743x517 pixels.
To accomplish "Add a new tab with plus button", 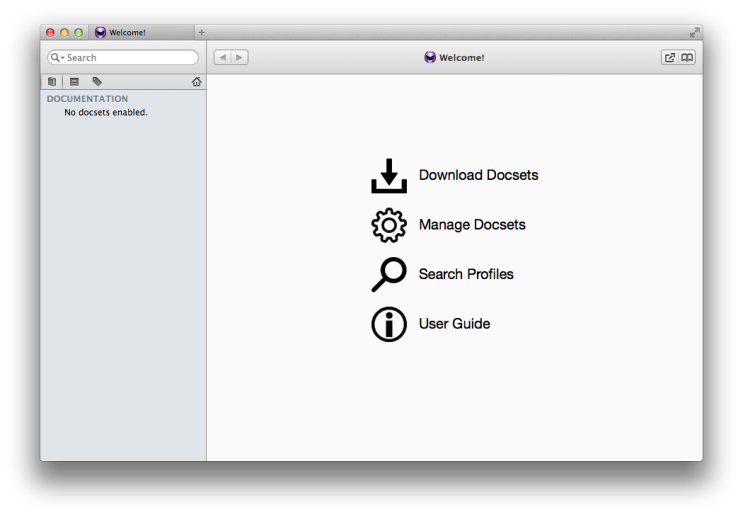I will coord(201,32).
